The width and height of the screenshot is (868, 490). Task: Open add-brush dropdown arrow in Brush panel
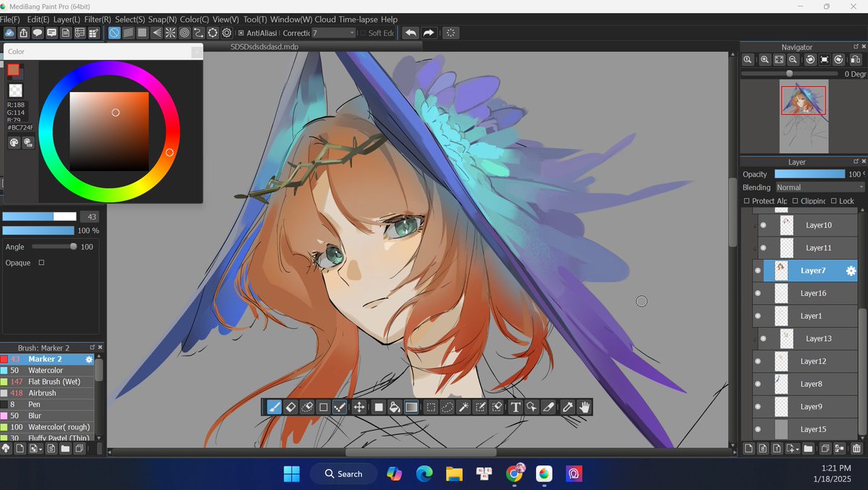click(42, 449)
